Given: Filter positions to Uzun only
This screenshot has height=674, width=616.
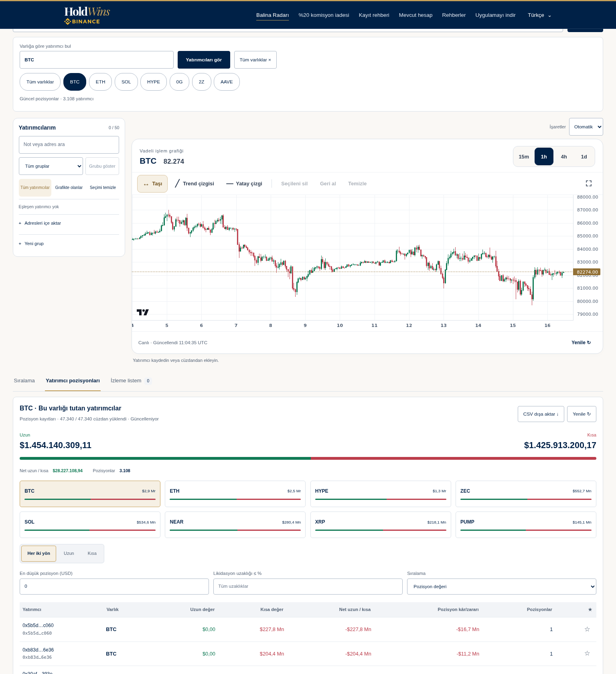Looking at the screenshot, I should (x=69, y=554).
